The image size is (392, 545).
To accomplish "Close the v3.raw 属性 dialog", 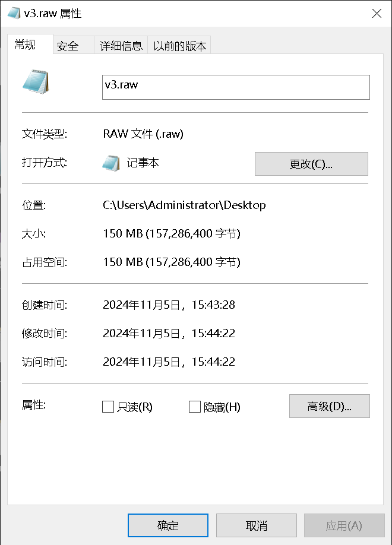I will tap(377, 14).
